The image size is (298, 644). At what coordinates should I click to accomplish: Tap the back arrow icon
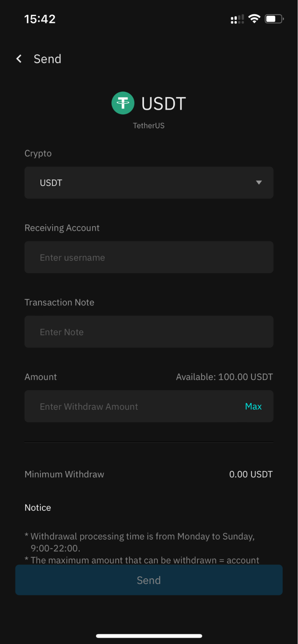coord(19,59)
